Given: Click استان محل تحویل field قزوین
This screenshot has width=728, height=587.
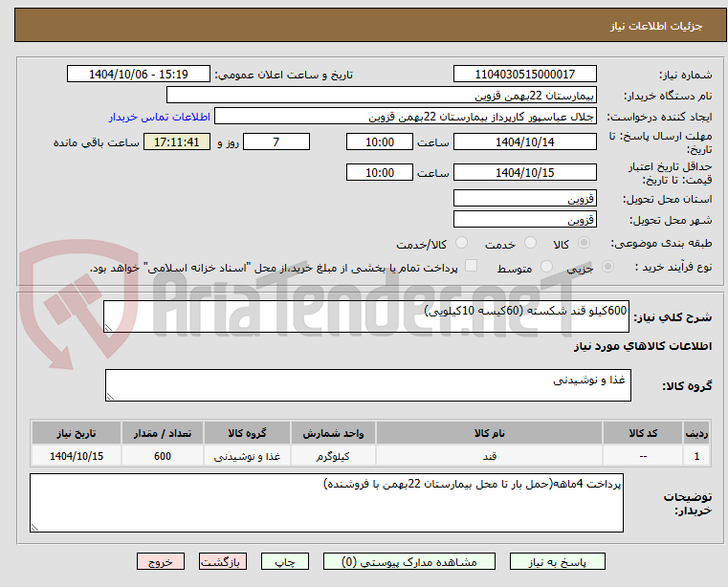Looking at the screenshot, I should click(524, 198).
